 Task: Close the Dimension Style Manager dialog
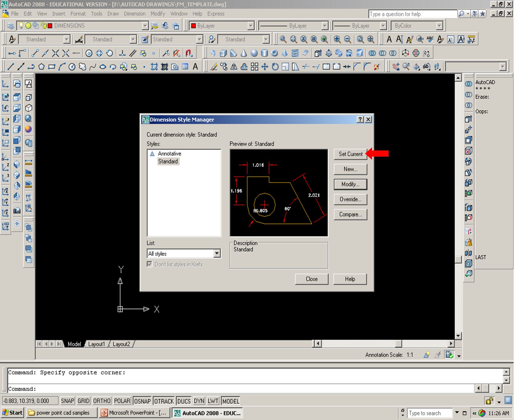(311, 279)
